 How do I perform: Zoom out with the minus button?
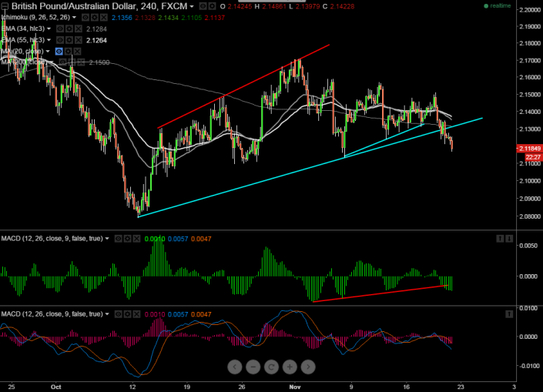(253, 367)
